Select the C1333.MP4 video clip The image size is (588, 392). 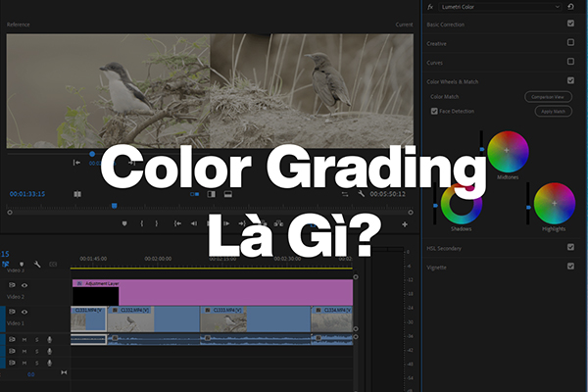tap(256, 319)
